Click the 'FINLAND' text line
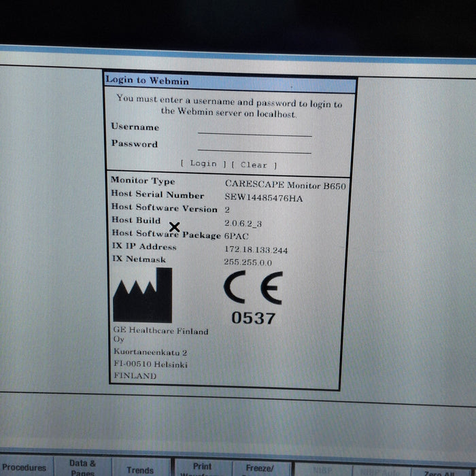476x476 pixels. 135,376
